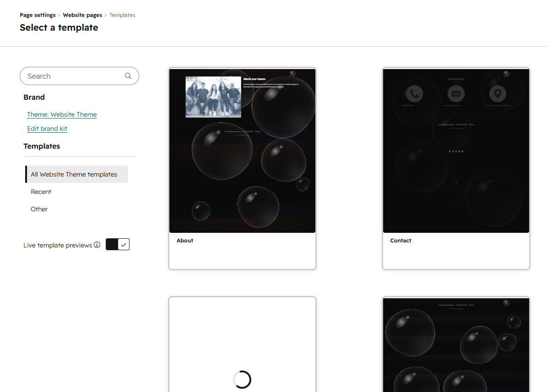Click the envelope icon in Contact preview
The image size is (547, 392).
click(456, 93)
